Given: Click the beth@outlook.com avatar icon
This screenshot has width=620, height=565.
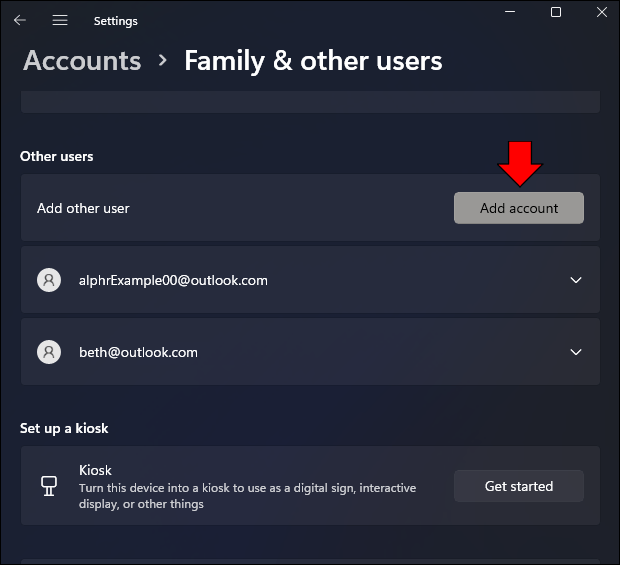Looking at the screenshot, I should (49, 352).
